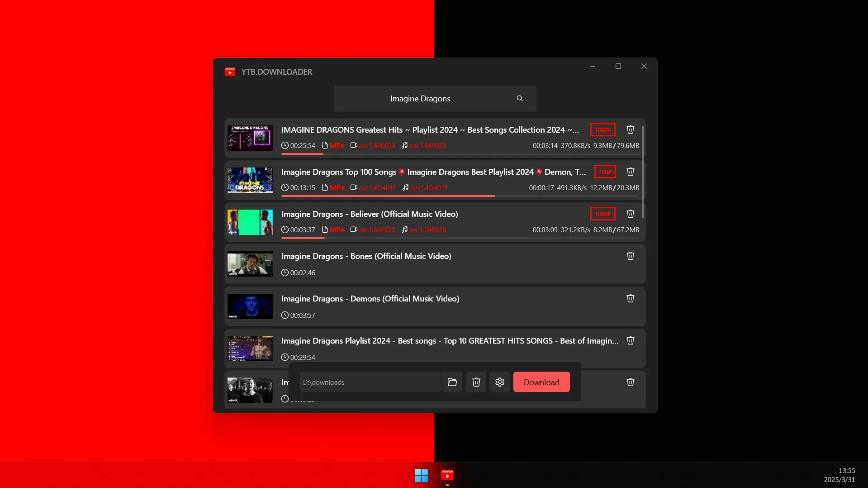Click the file format icon in Top 100 Songs row
The width and height of the screenshot is (868, 488).
(325, 187)
